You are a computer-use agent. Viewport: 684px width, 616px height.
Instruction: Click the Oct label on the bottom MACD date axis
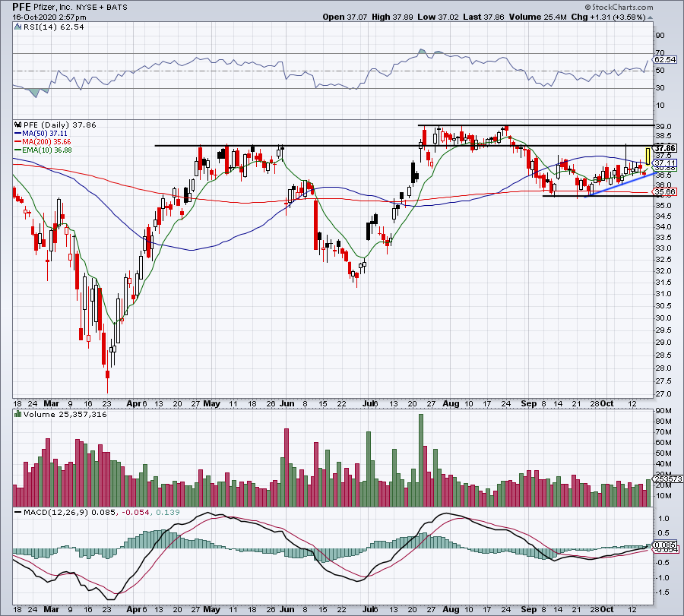pos(606,609)
